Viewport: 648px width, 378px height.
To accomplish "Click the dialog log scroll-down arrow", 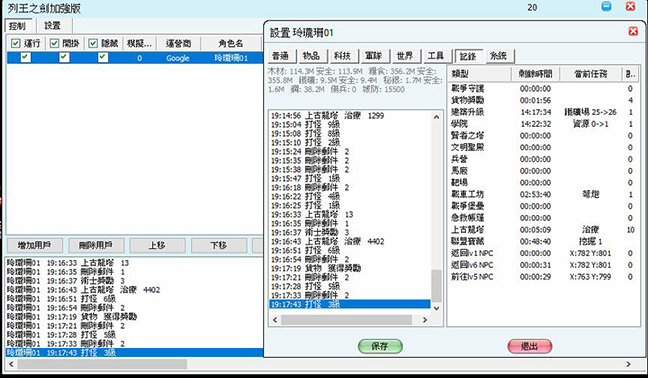I will (436, 308).
